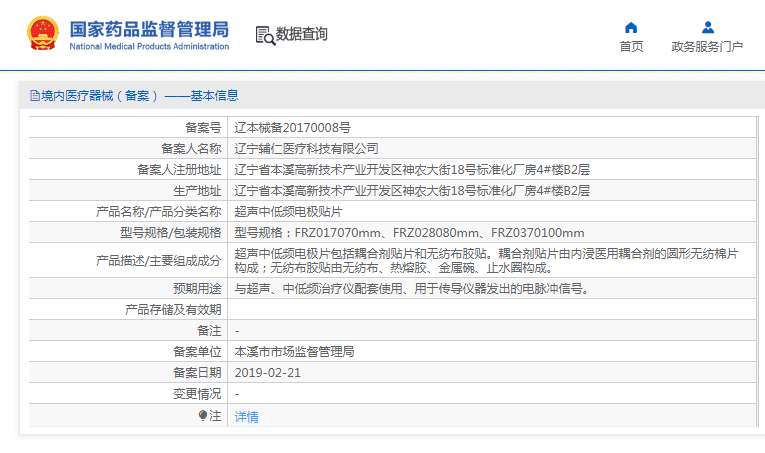Select record number 辽本械备20170008号
The height and width of the screenshot is (453, 765).
[292, 128]
